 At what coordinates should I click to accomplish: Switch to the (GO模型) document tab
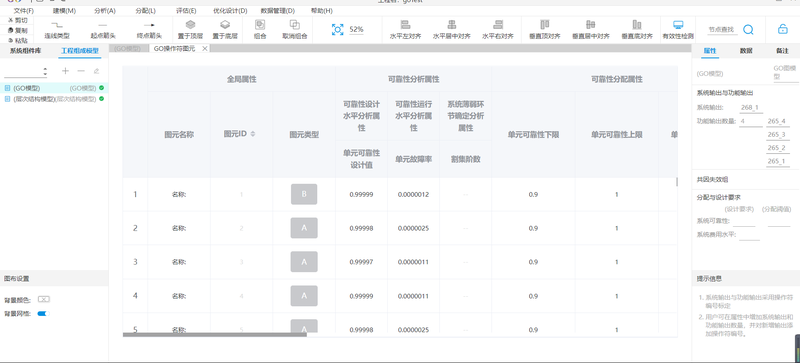click(128, 49)
